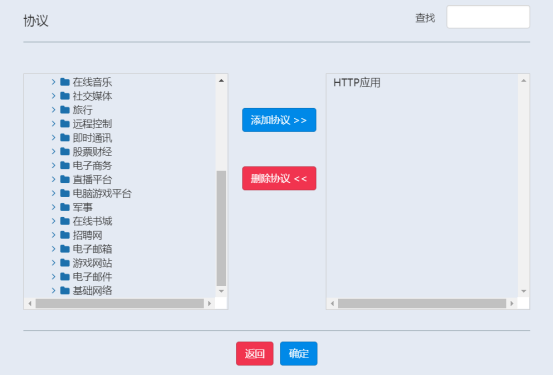The image size is (553, 376).
Task: Select the 在线书城 label
Action: 92,221
